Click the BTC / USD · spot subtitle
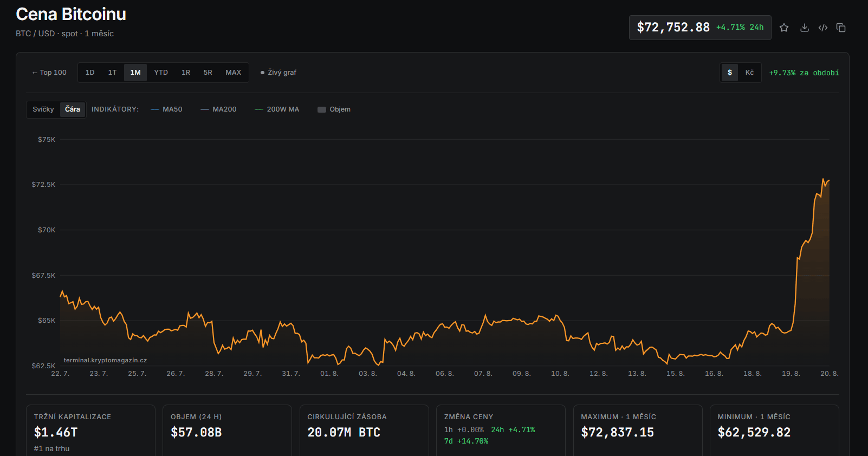The width and height of the screenshot is (868, 456). click(64, 34)
